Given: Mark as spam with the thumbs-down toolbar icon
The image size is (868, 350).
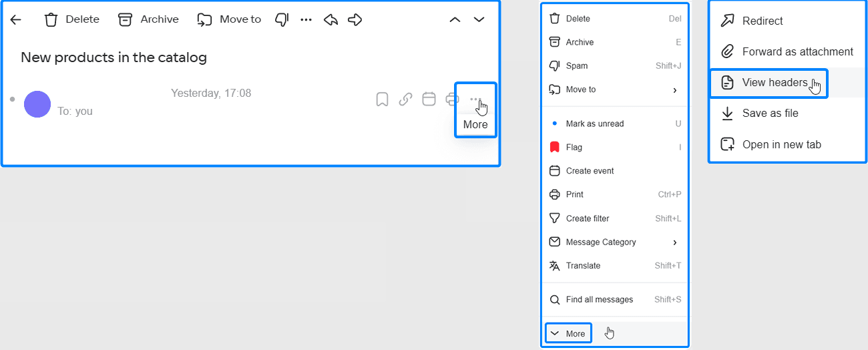Looking at the screenshot, I should [x=282, y=19].
